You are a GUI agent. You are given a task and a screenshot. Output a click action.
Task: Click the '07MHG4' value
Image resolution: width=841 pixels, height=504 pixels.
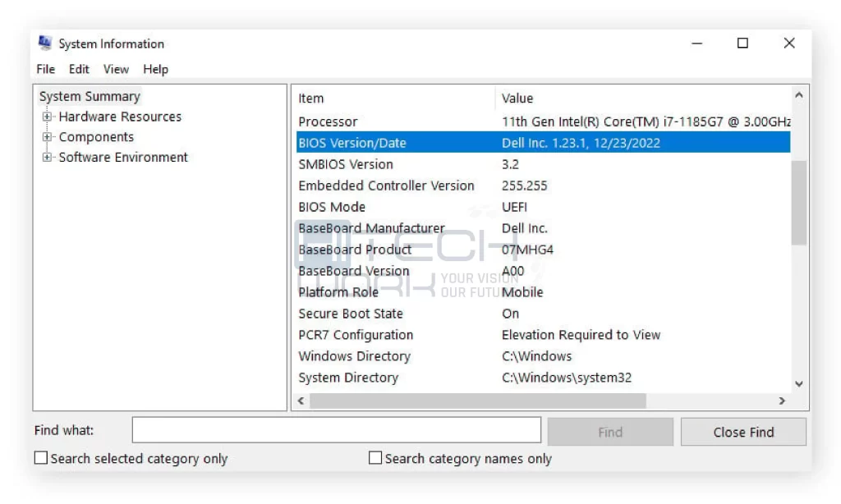527,250
